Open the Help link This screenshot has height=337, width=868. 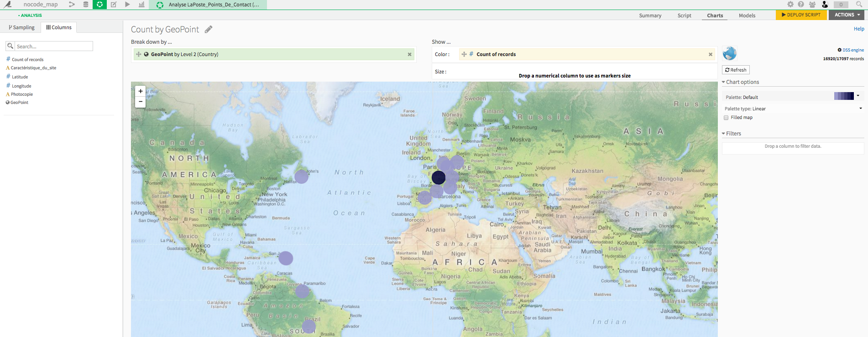[x=859, y=29]
